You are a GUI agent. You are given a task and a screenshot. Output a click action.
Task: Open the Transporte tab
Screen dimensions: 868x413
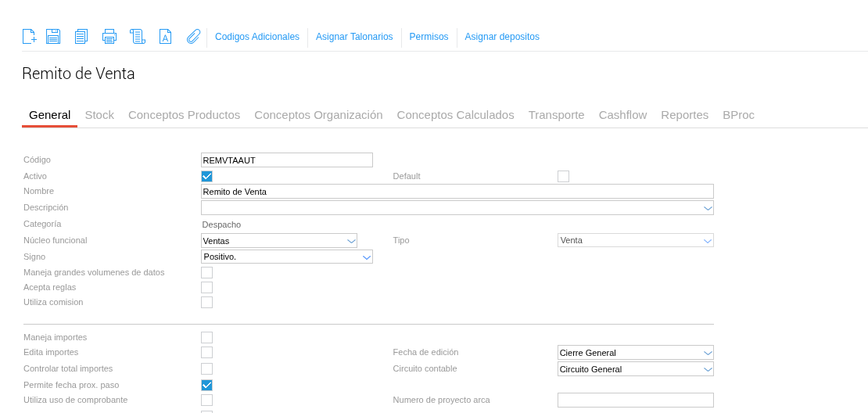[556, 115]
